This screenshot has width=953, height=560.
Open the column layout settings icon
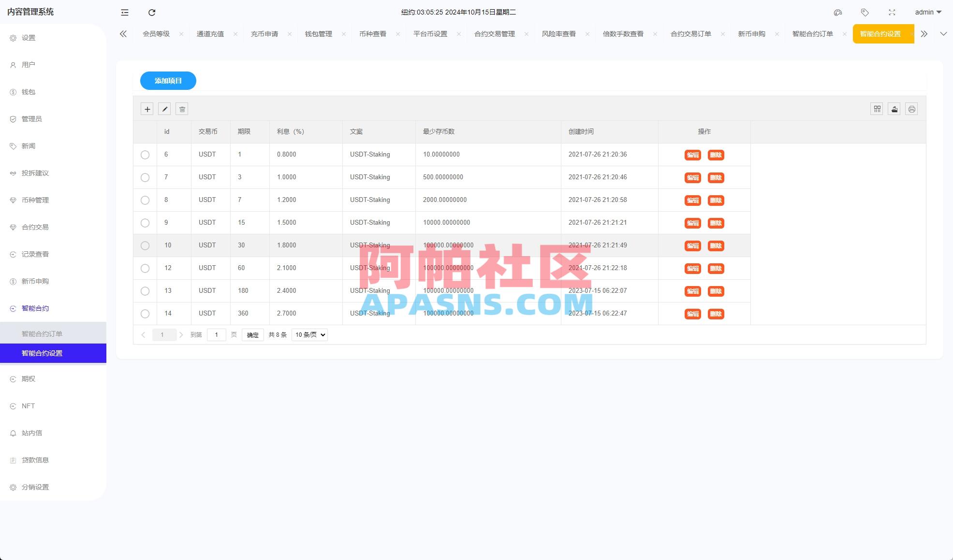pyautogui.click(x=877, y=109)
